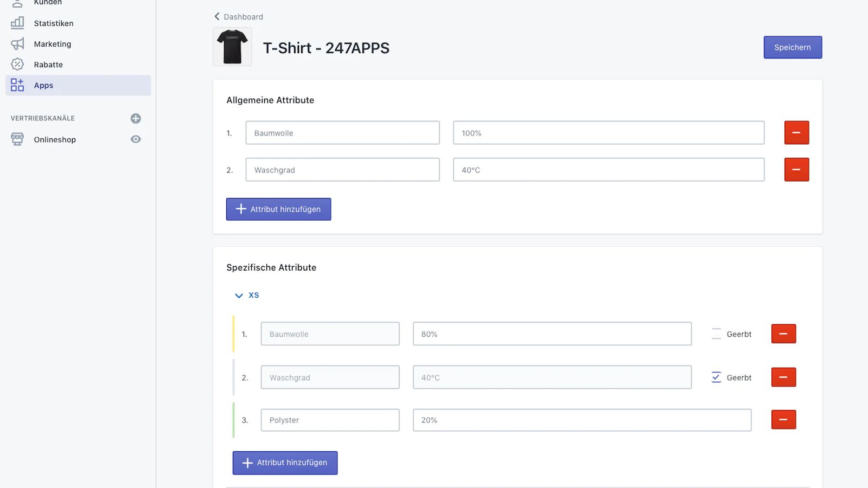Add attribute under Allgemeine Attribute

tap(278, 209)
